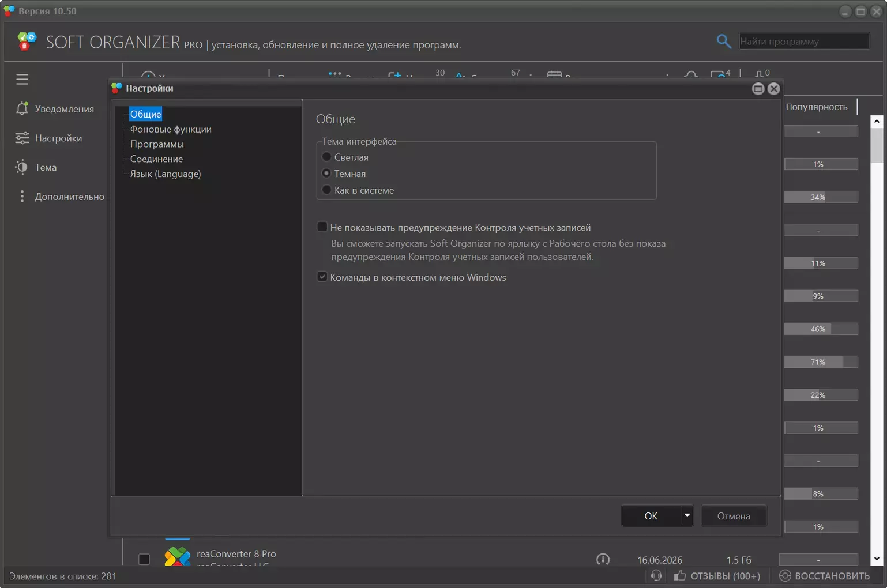The width and height of the screenshot is (887, 588).
Task: Click Элементов в списке: 281 status text
Action: pos(63,576)
